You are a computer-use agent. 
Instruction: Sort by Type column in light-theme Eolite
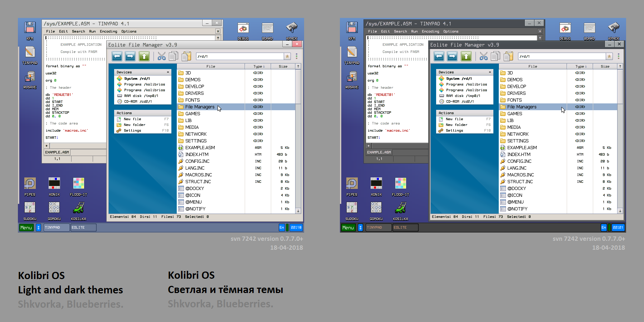[258, 67]
